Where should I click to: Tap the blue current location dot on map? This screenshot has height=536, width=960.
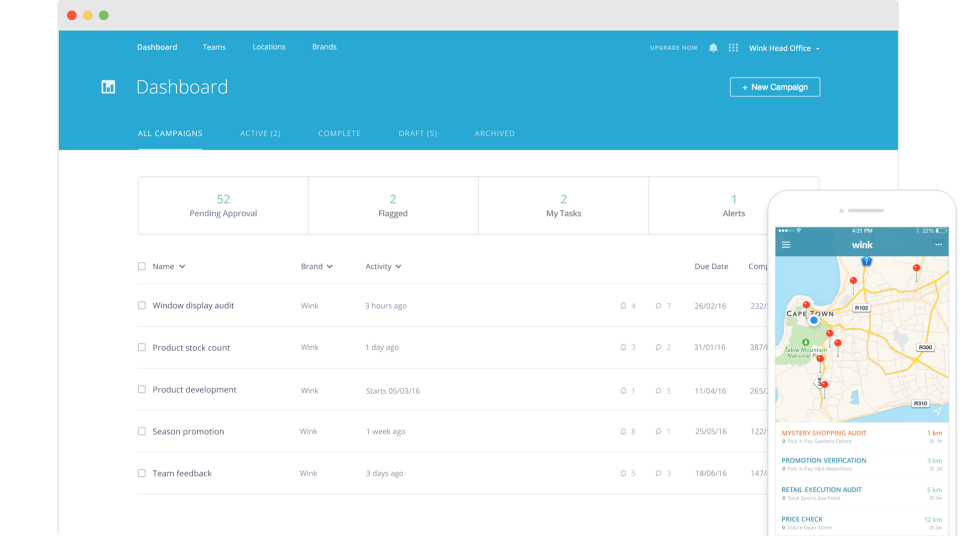point(814,320)
